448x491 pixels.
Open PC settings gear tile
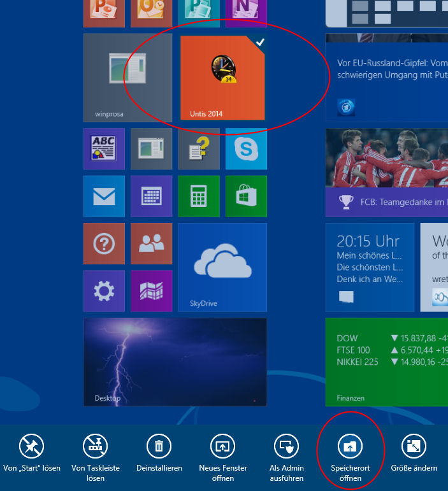[x=104, y=291]
